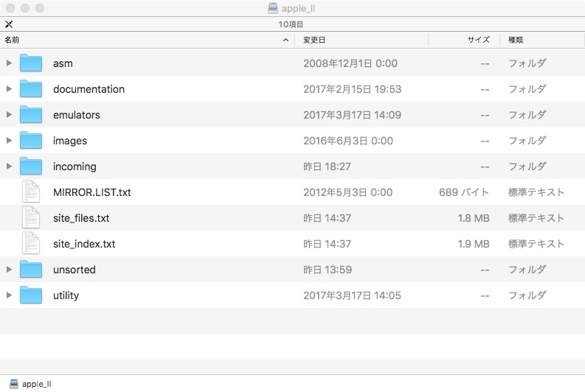Select the incoming folder name
This screenshot has width=585, height=392.
click(x=75, y=167)
